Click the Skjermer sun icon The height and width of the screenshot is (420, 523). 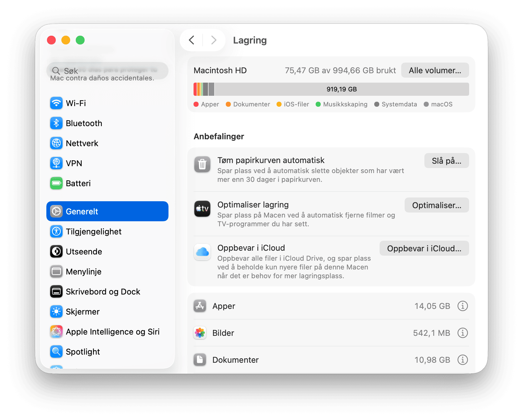(56, 312)
